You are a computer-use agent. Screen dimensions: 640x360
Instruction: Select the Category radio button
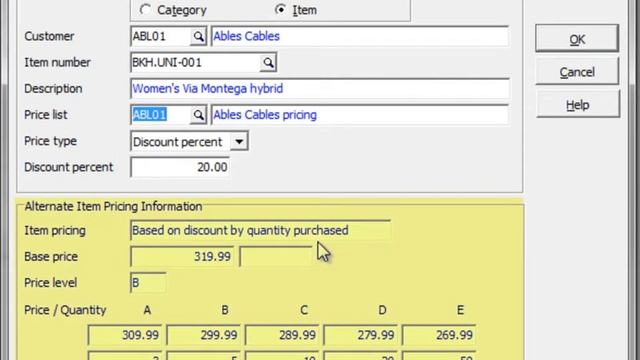[x=145, y=9]
